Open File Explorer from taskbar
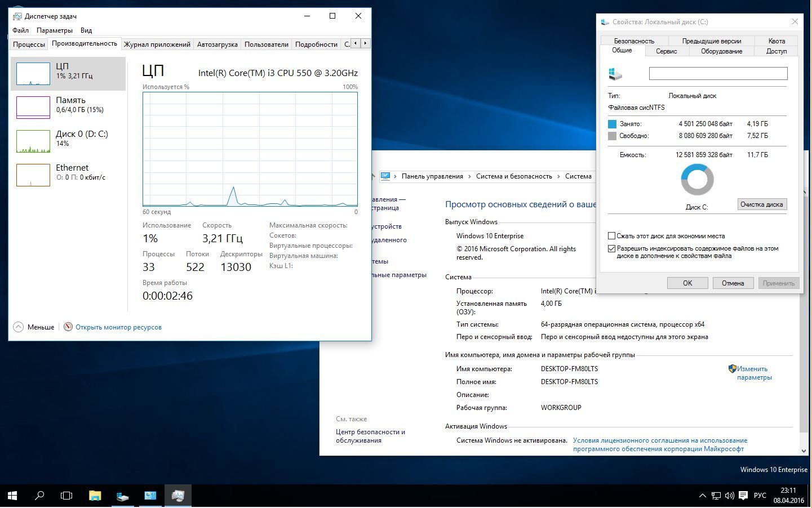The image size is (812, 508). [x=95, y=496]
